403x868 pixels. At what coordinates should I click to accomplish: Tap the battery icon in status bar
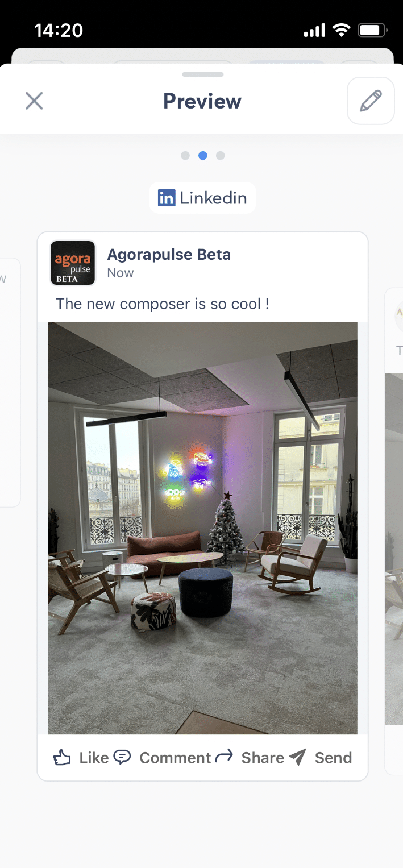tap(373, 30)
